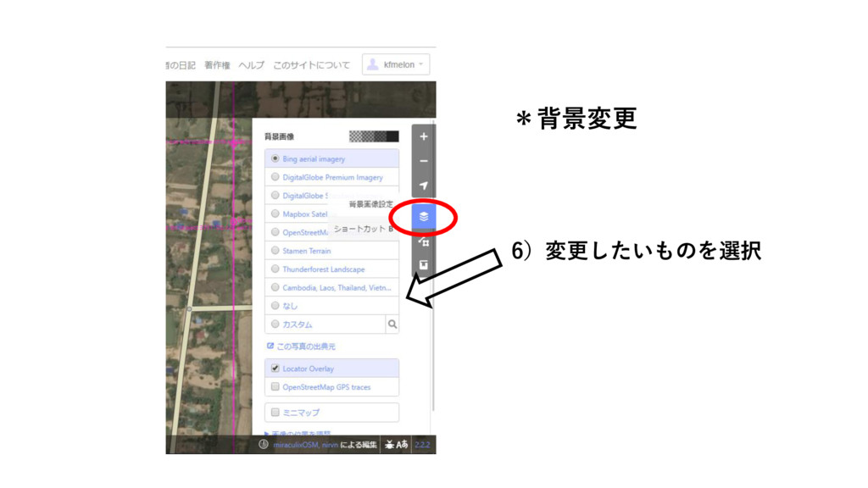868x488 pixels.
Task: Click the 背景画像 panel heading
Action: click(x=280, y=136)
